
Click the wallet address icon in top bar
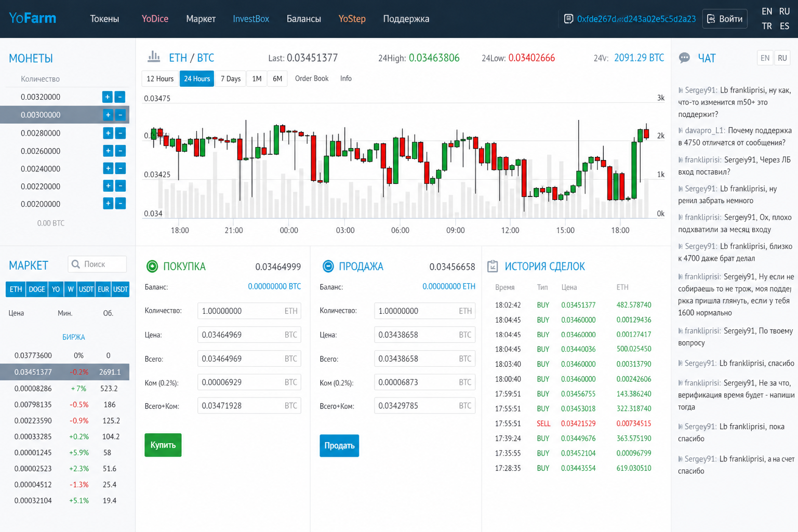pyautogui.click(x=568, y=19)
